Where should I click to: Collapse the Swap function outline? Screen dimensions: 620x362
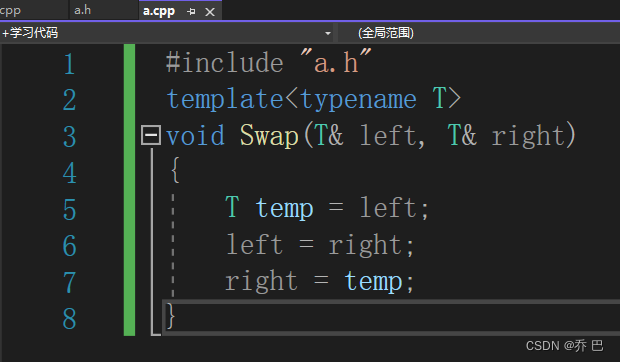(x=151, y=135)
